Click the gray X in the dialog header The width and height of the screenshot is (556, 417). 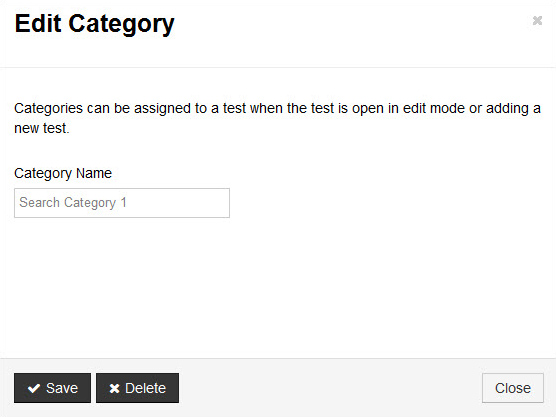click(537, 21)
